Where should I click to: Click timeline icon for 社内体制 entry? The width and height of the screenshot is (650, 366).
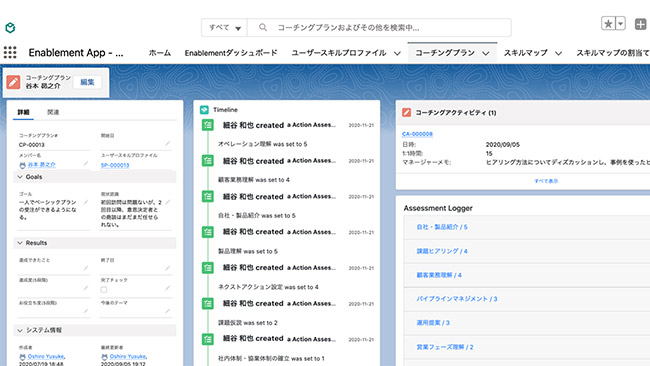pyautogui.click(x=208, y=339)
